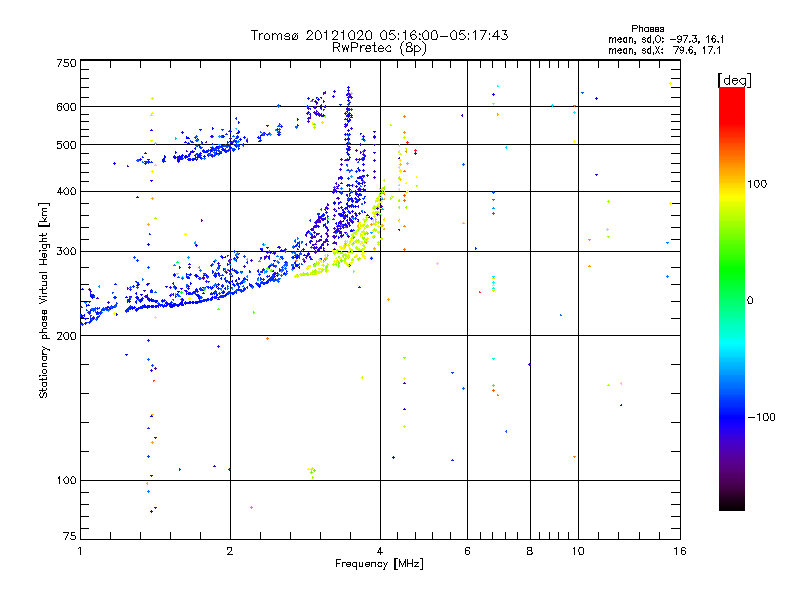
Task: Click y-axis tick label '75'
Action: (70, 536)
